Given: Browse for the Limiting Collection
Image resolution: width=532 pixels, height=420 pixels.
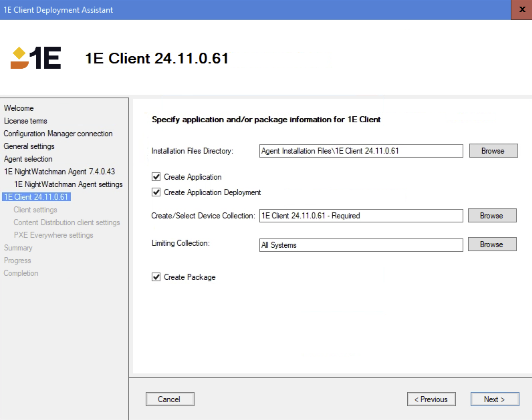Looking at the screenshot, I should point(492,244).
